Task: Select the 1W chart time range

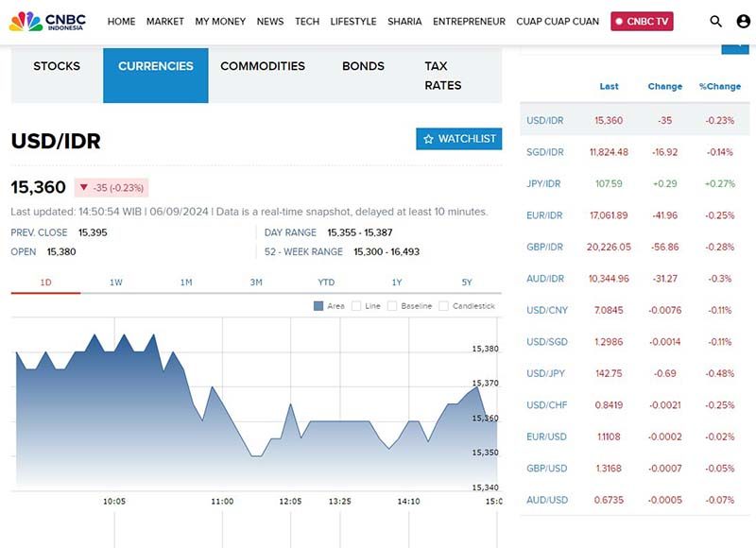Action: click(x=116, y=283)
